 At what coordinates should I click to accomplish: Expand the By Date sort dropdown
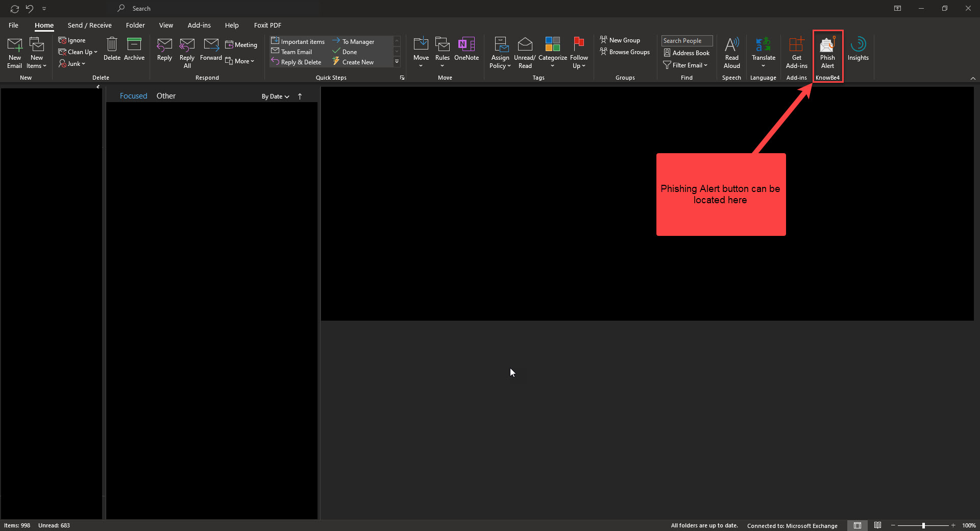click(x=275, y=96)
